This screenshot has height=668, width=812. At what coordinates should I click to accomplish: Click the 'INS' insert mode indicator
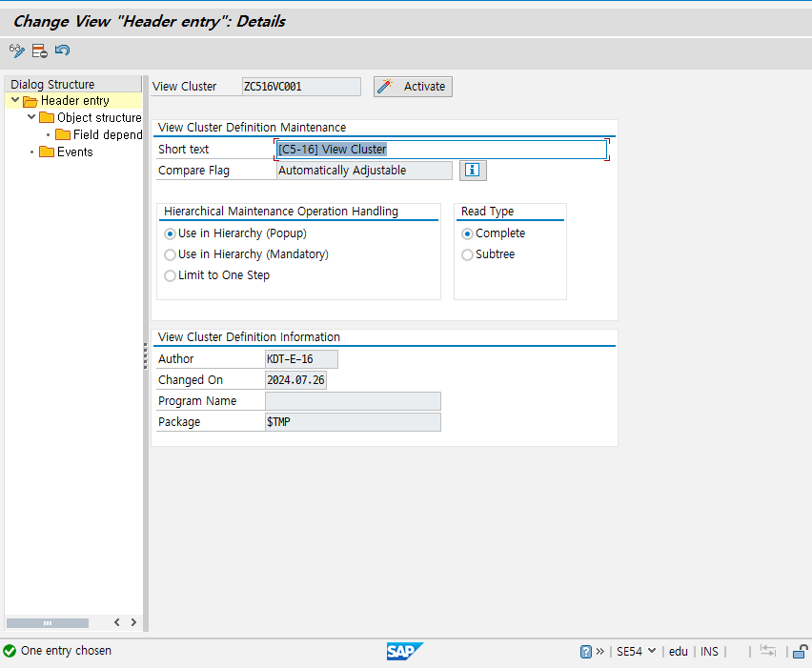pos(709,652)
